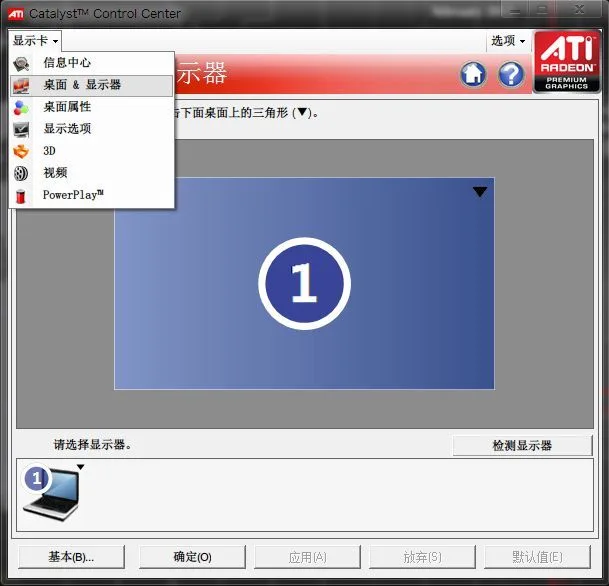
Task: Open the 信息中心 menu item
Action: click(x=92, y=63)
